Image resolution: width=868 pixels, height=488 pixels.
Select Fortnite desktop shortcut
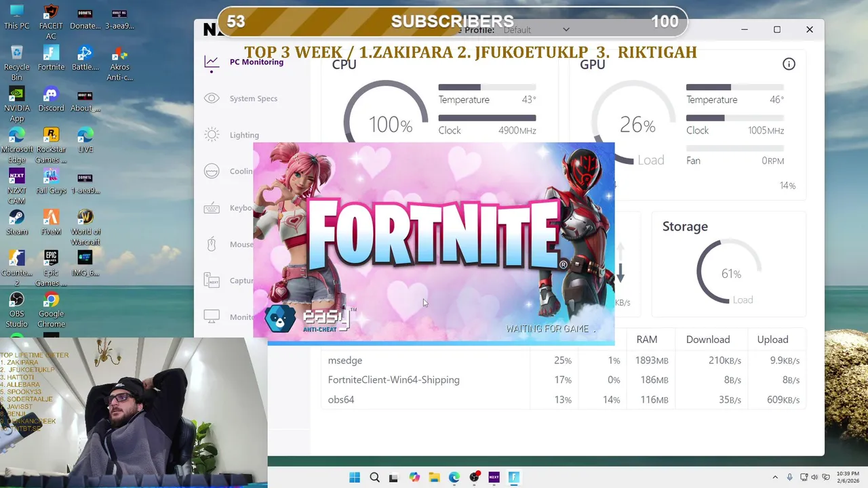[x=51, y=58]
